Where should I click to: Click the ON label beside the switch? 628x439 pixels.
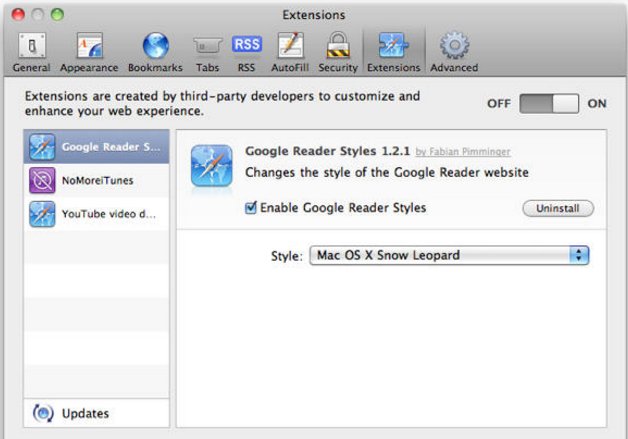(x=597, y=103)
